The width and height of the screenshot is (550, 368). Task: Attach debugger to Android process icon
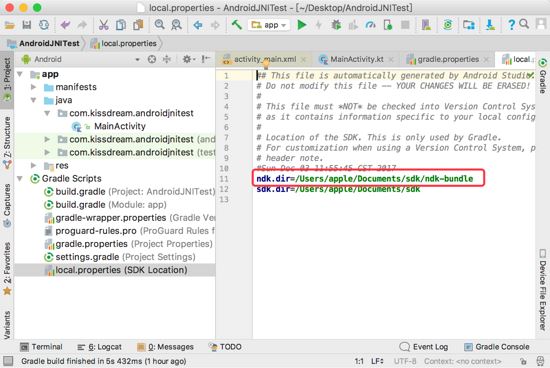pyautogui.click(x=388, y=25)
